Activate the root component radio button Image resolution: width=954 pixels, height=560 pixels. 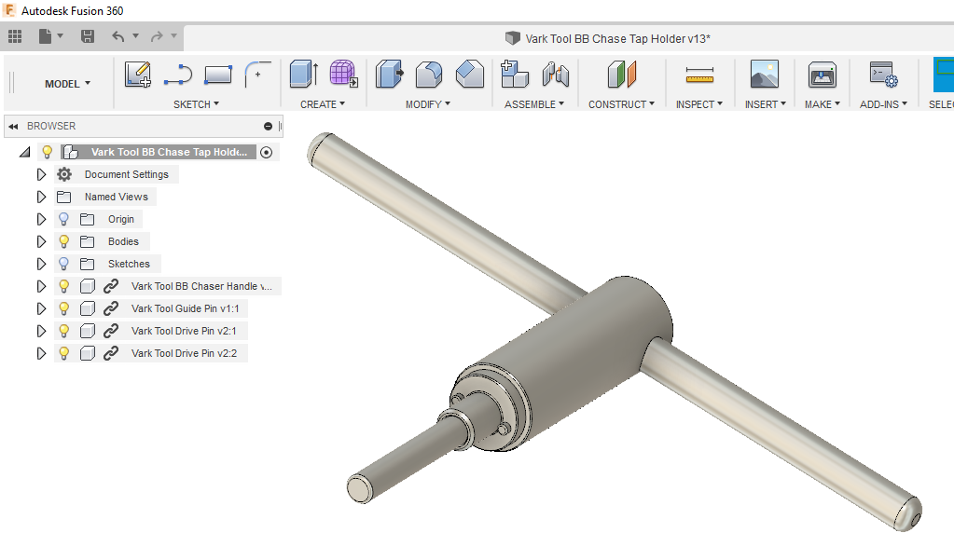267,152
